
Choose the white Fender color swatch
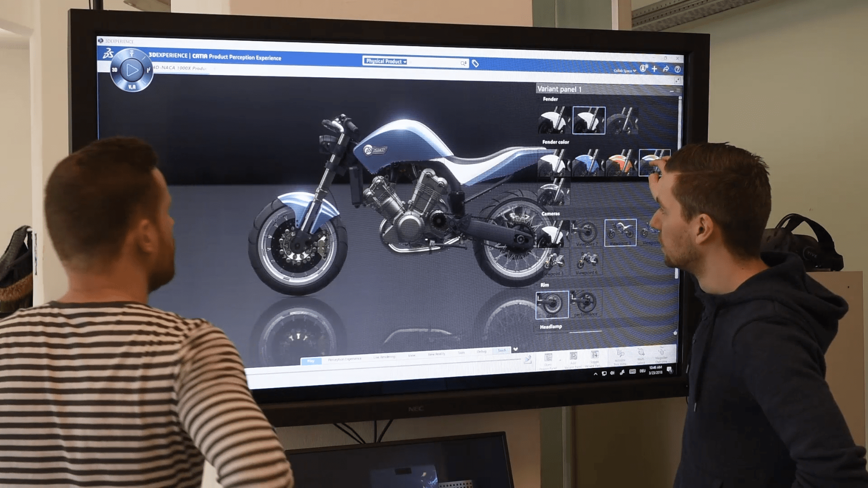coord(553,162)
